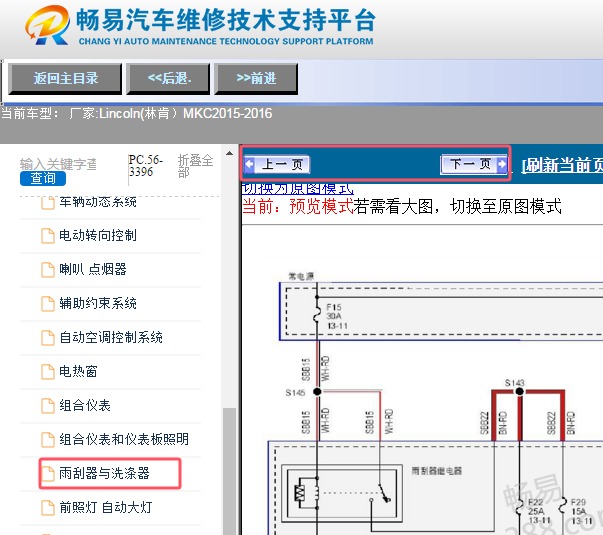
Task: Focus the 输入关键字查 search field
Action: (58, 164)
